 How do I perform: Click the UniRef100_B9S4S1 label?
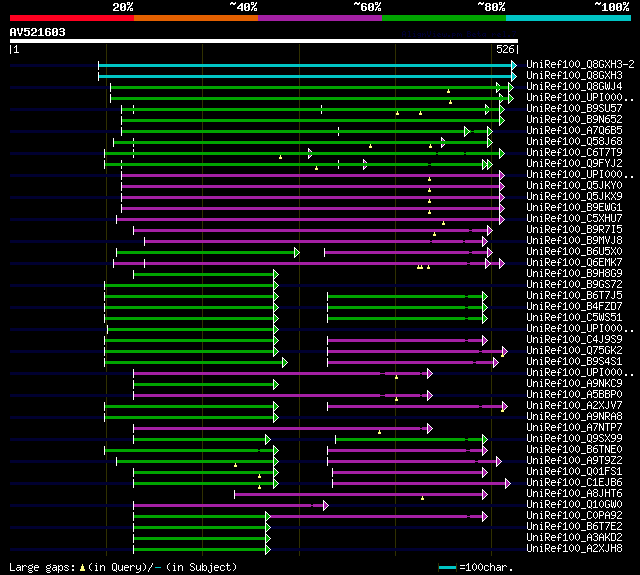click(574, 362)
